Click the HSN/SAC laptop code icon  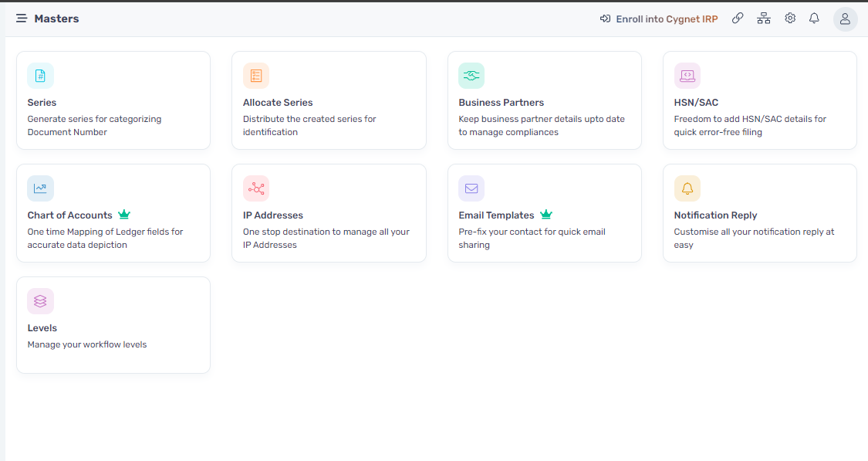(687, 76)
